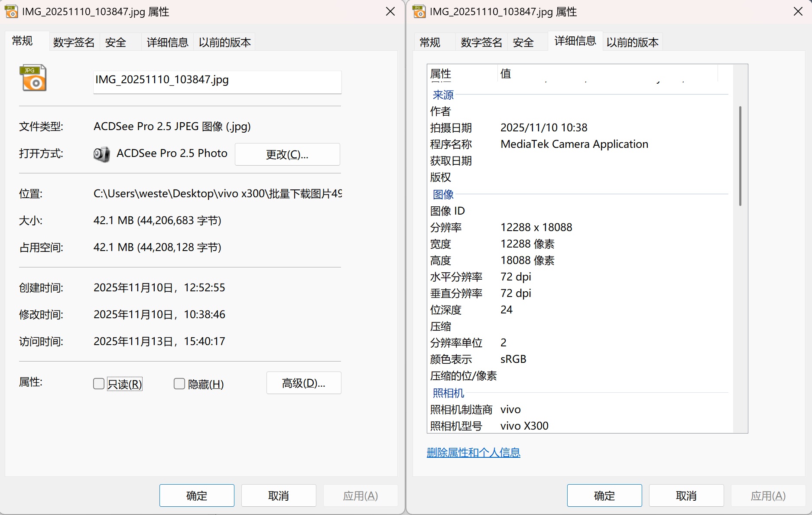Image resolution: width=812 pixels, height=515 pixels.
Task: Select the 拍摄日期 row value 2025/11/10 10:38
Action: (544, 127)
